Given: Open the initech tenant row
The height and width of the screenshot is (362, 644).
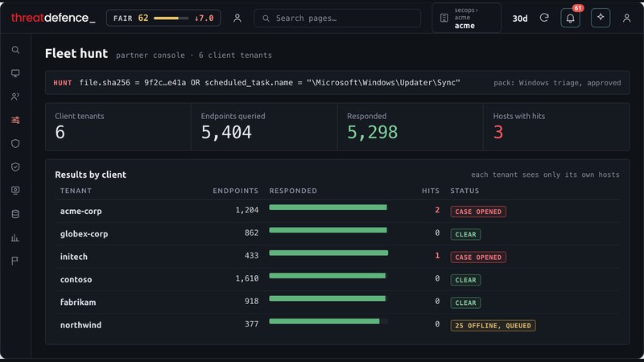Looking at the screenshot, I should (337, 257).
